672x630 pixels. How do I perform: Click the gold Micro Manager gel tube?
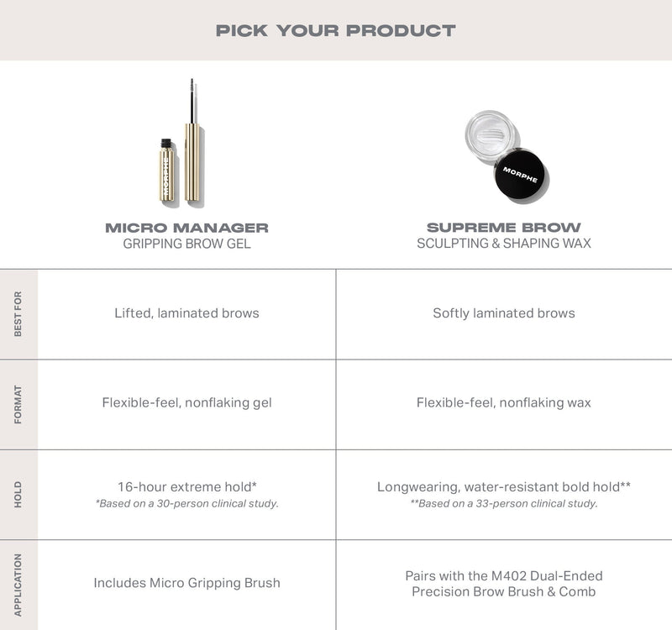pos(167,172)
